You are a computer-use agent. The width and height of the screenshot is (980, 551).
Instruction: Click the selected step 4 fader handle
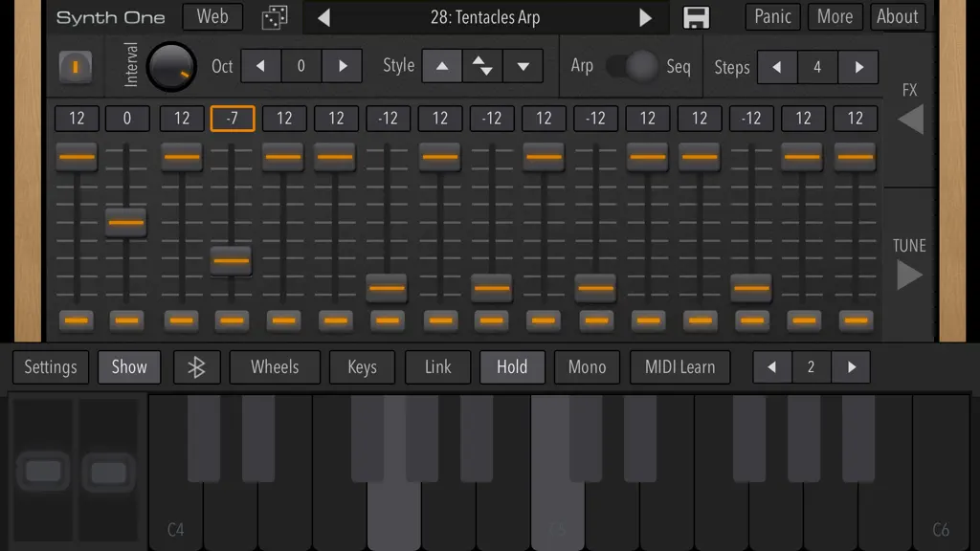coord(232,261)
